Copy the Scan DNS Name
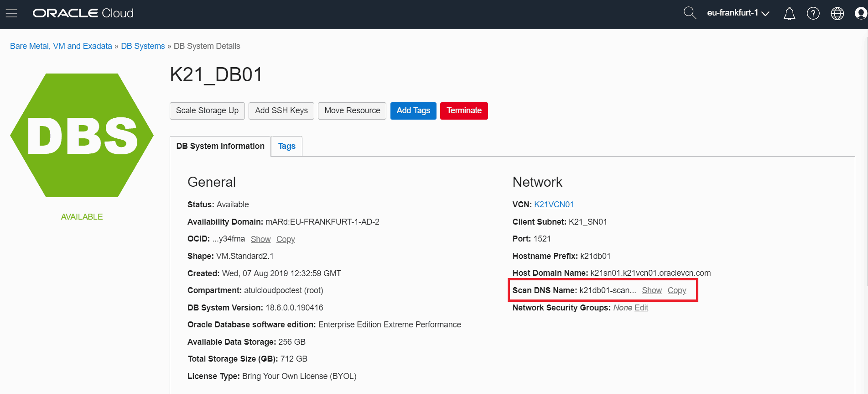This screenshot has height=394, width=868. pyautogui.click(x=677, y=290)
